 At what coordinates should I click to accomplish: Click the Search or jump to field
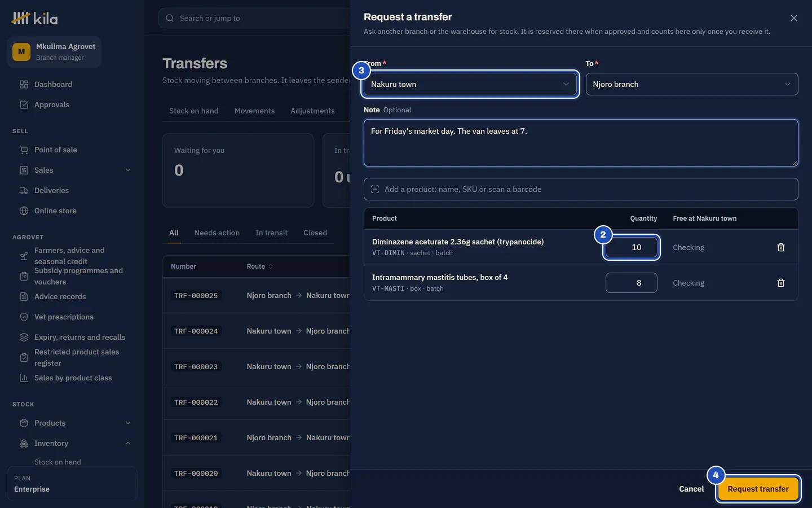pos(254,18)
